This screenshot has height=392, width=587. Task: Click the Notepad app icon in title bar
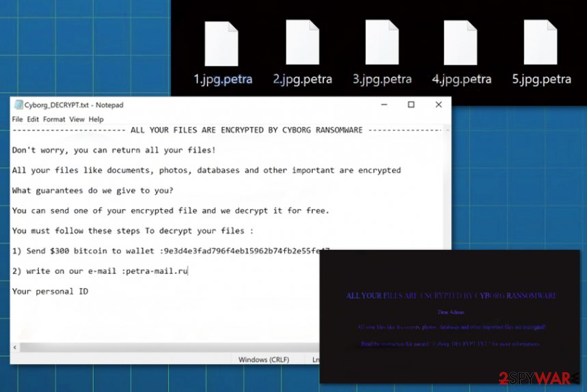(x=18, y=105)
